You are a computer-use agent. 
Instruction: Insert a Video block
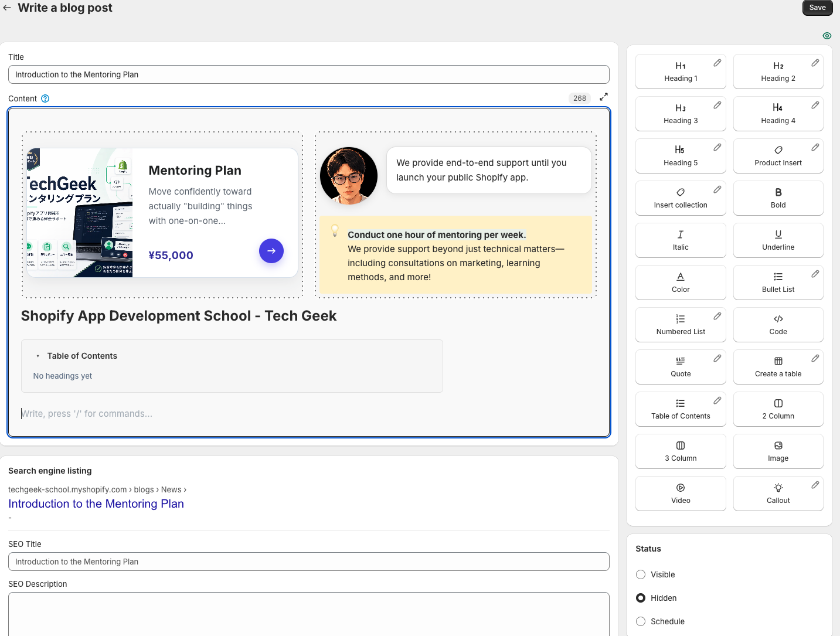point(681,494)
